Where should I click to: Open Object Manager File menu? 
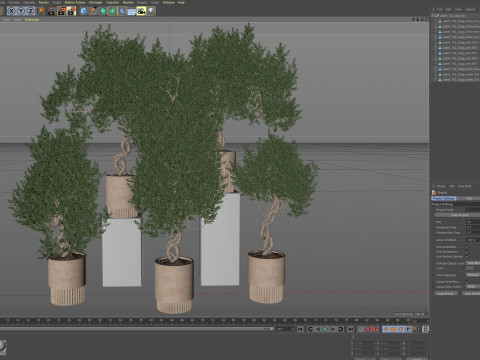pos(440,10)
